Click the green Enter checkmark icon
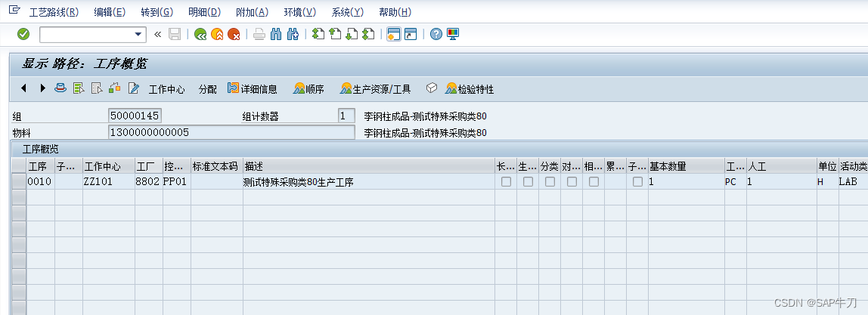 (x=23, y=34)
